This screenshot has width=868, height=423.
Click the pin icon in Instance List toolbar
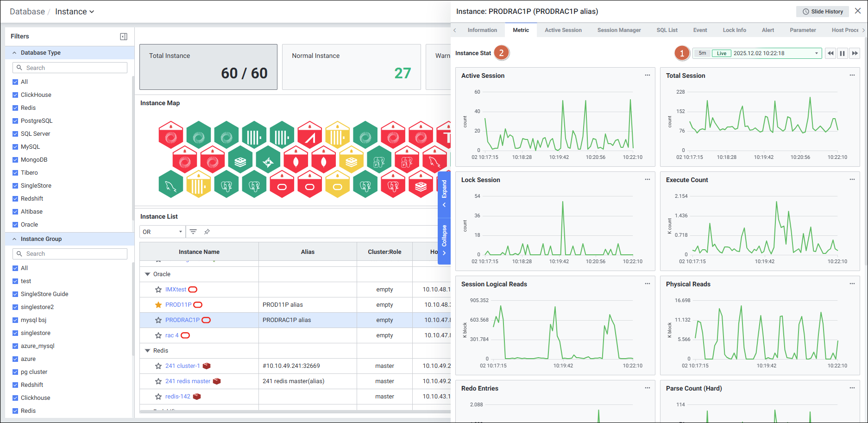click(207, 232)
